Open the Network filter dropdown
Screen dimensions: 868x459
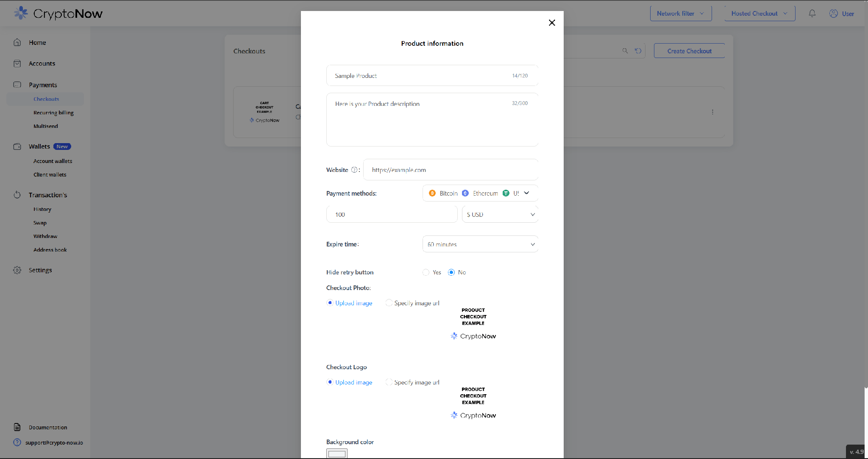pos(681,14)
